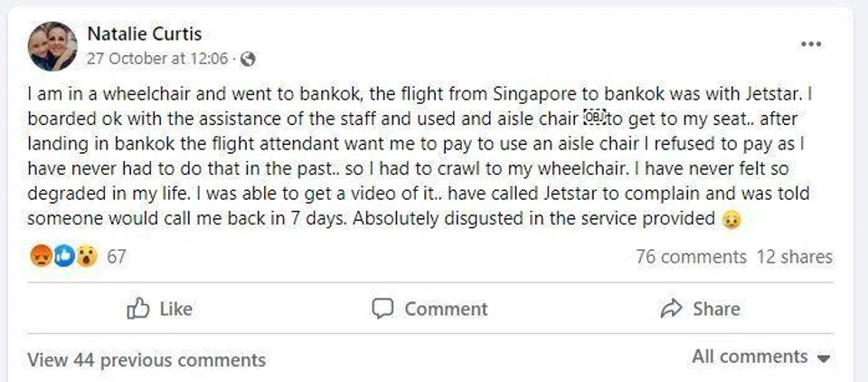Viewport: 868px width, 382px height.
Task: Click the OBJ placeholder symbol in the post
Action: tap(594, 117)
